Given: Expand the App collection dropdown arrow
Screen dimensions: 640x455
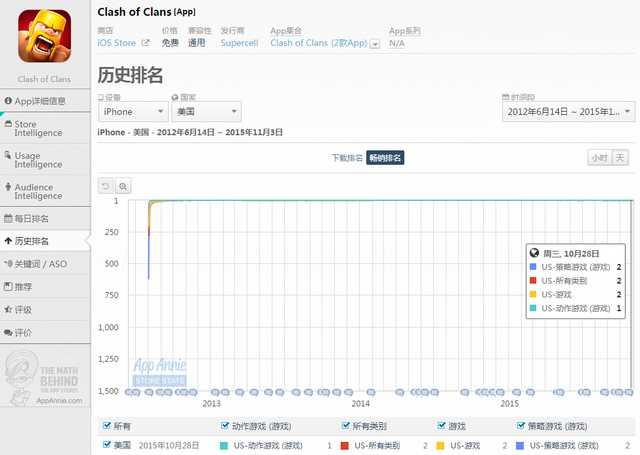Looking at the screenshot, I should pos(375,44).
